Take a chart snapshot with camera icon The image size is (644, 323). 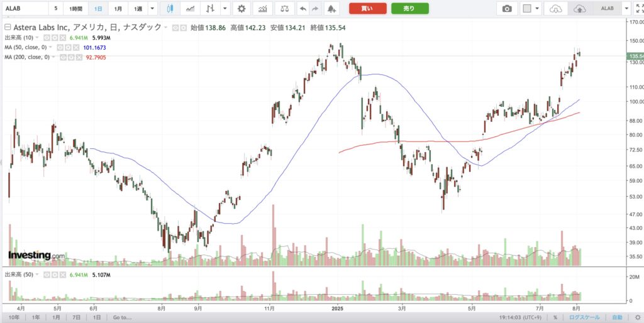point(508,8)
